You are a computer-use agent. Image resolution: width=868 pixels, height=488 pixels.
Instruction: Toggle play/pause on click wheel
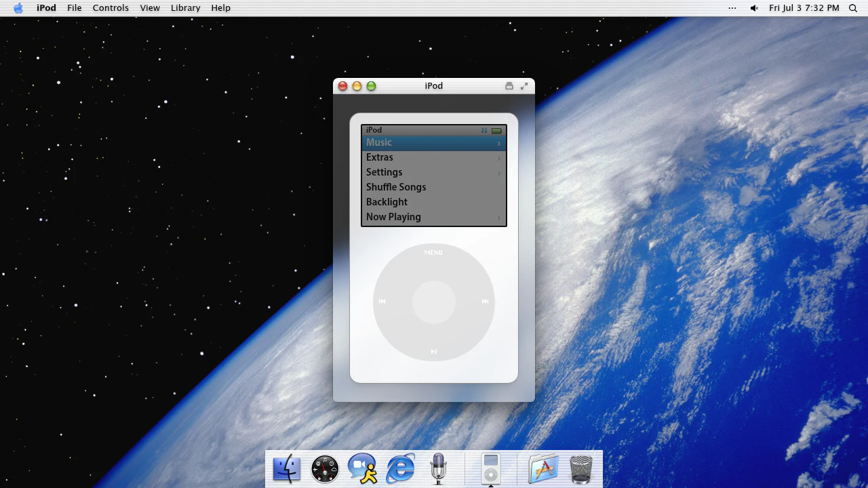click(x=434, y=352)
